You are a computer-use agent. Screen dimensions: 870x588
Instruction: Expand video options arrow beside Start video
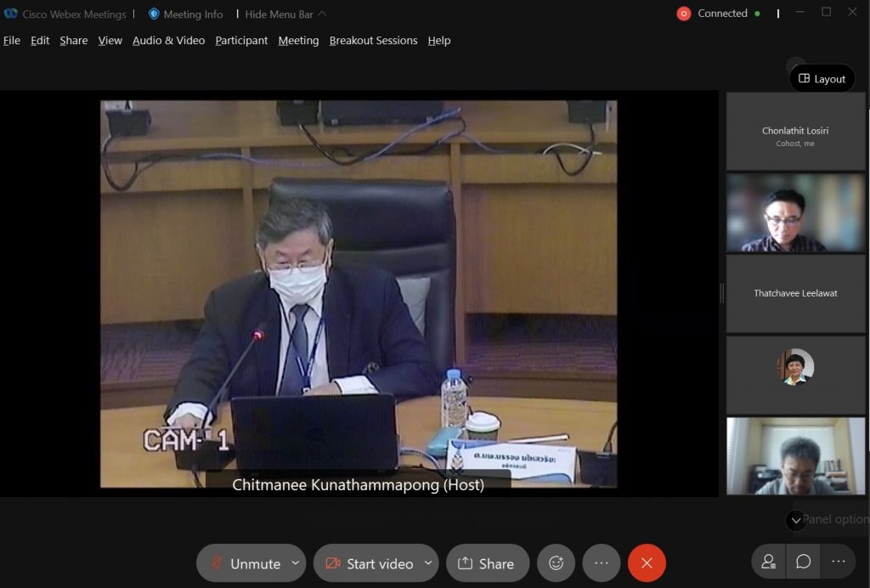coord(427,563)
